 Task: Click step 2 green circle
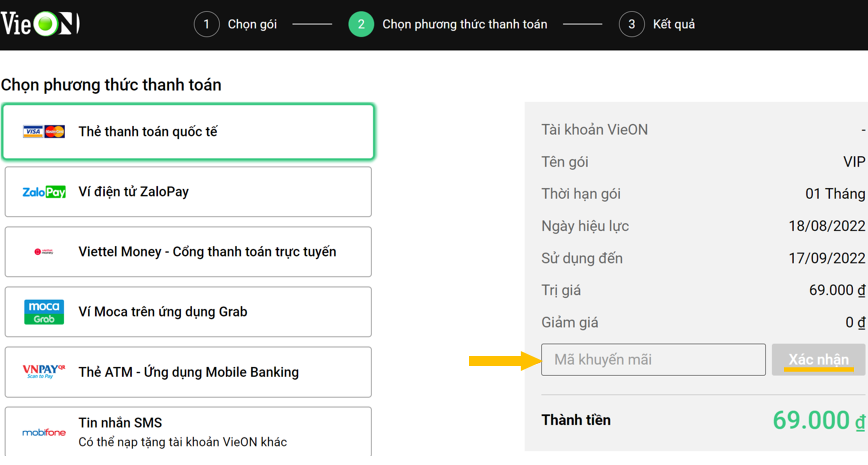361,24
